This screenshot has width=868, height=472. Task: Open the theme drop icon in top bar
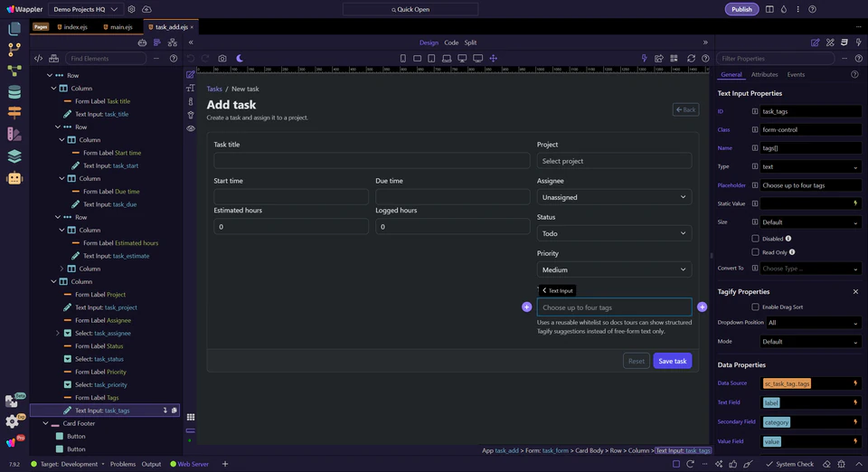[783, 9]
